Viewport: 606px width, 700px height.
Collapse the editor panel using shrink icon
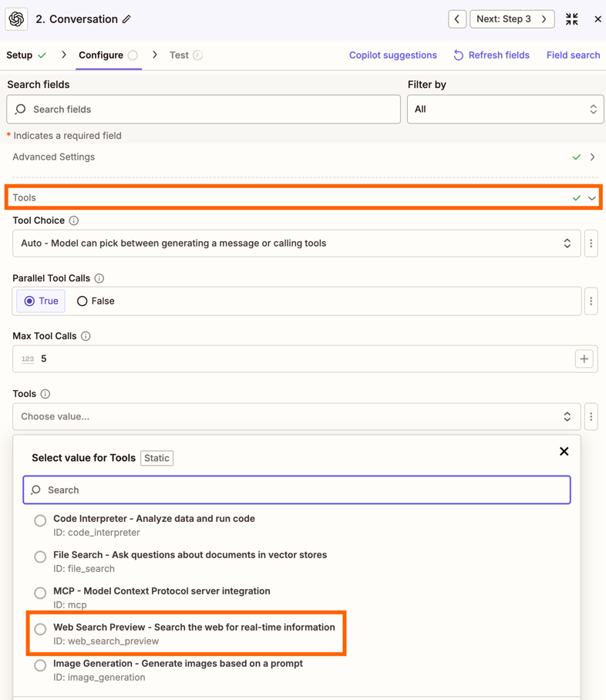click(571, 19)
